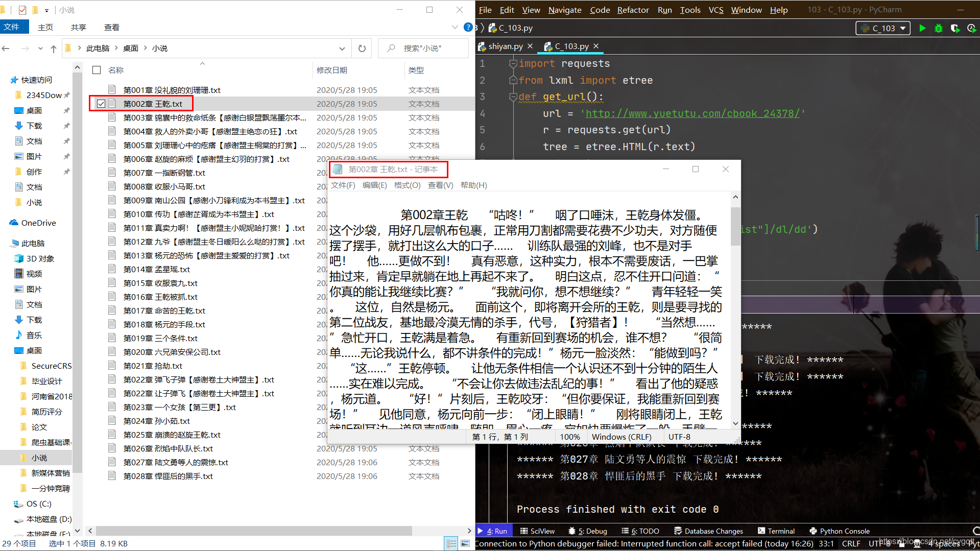Click the 33:1 cursor position indicator
The height and width of the screenshot is (551, 980).
click(x=826, y=544)
